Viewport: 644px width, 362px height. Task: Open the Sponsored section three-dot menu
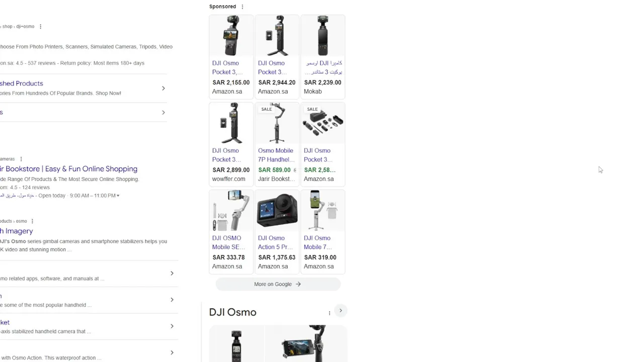(x=243, y=7)
